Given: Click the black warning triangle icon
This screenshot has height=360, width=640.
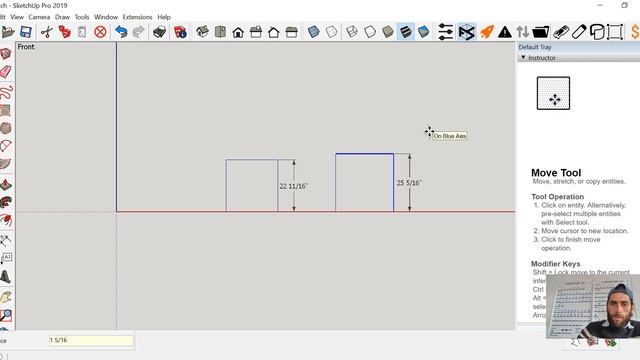Looking at the screenshot, I should 505,32.
